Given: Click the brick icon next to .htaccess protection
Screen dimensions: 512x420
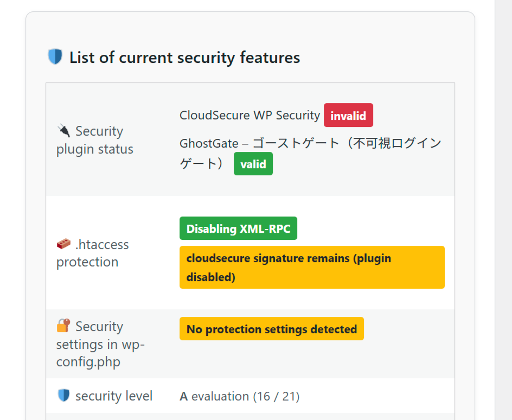Looking at the screenshot, I should (63, 244).
